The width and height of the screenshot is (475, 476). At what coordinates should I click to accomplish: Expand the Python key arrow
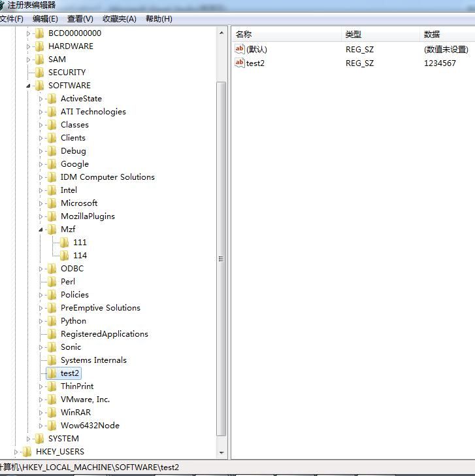click(x=41, y=321)
